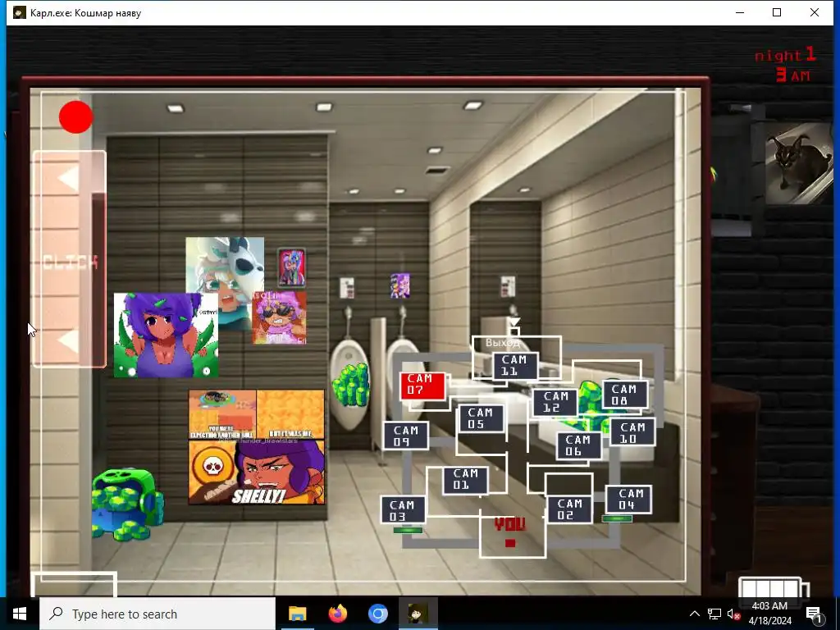This screenshot has height=630, width=840.
Task: Click the battery power indicator
Action: click(x=773, y=587)
